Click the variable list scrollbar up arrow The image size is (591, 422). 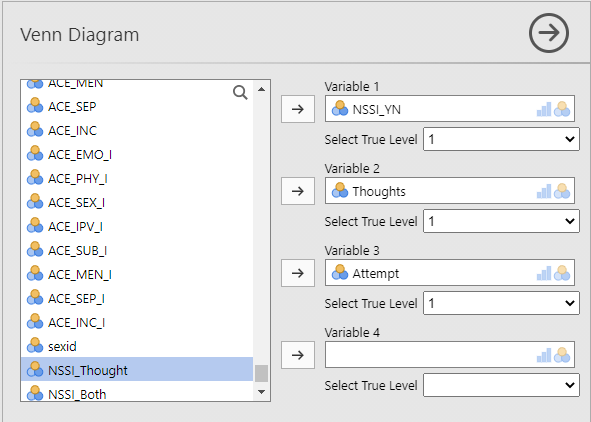[262, 89]
